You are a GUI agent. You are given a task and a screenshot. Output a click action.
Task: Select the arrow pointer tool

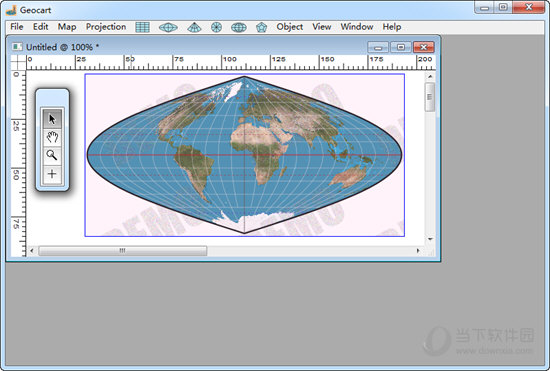[52, 119]
